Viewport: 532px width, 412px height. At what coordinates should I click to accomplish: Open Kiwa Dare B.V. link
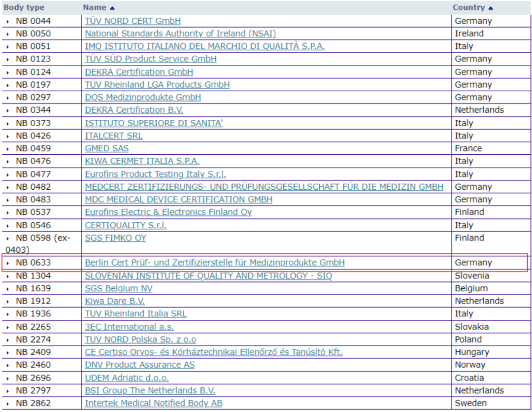(x=115, y=301)
